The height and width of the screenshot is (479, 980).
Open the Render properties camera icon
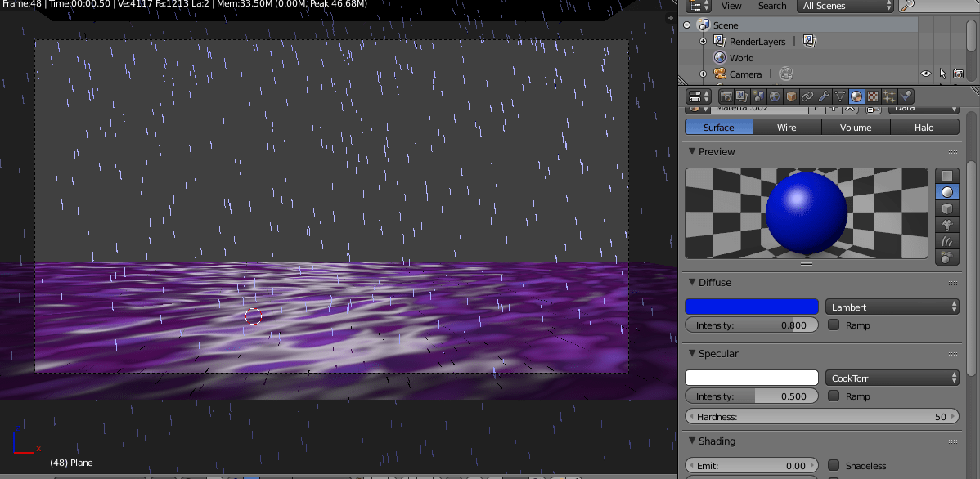click(x=726, y=96)
